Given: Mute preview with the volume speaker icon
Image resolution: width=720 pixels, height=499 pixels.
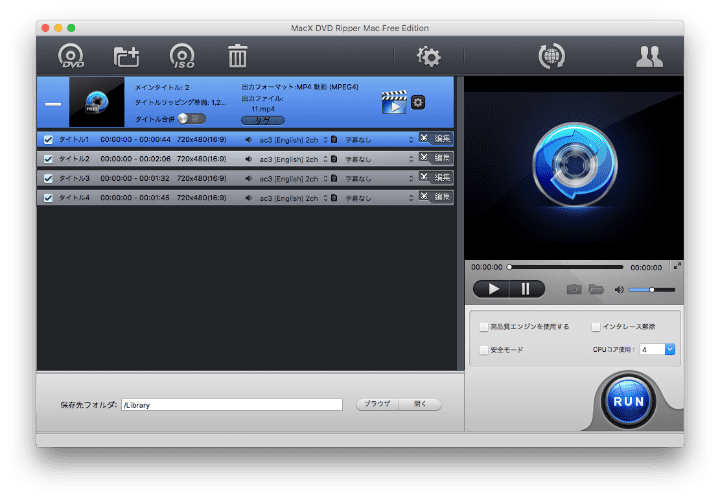Looking at the screenshot, I should click(619, 290).
